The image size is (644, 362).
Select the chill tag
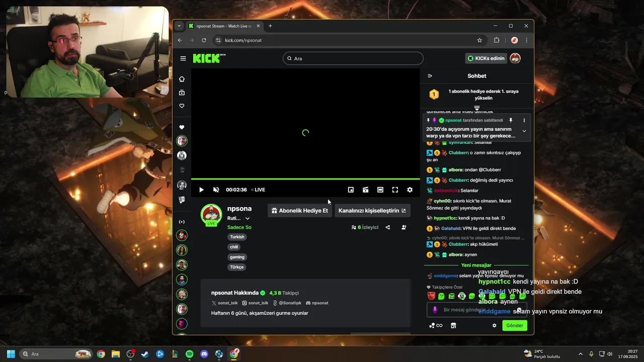234,247
